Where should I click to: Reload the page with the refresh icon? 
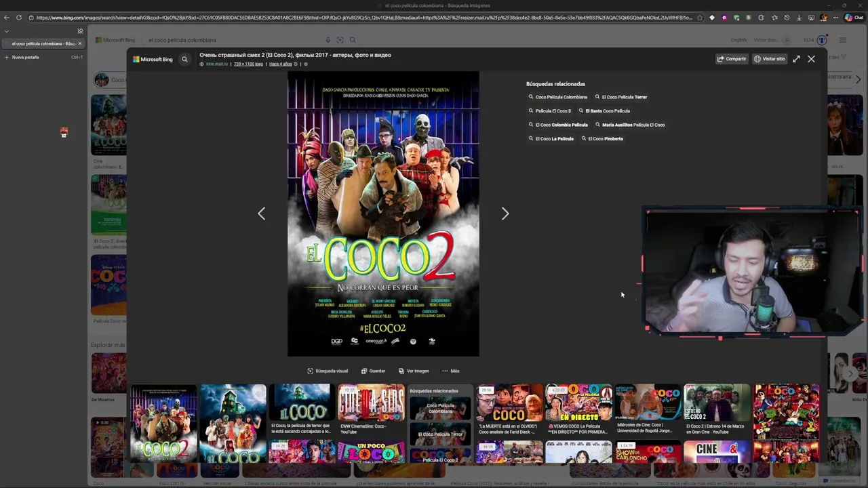coord(18,18)
